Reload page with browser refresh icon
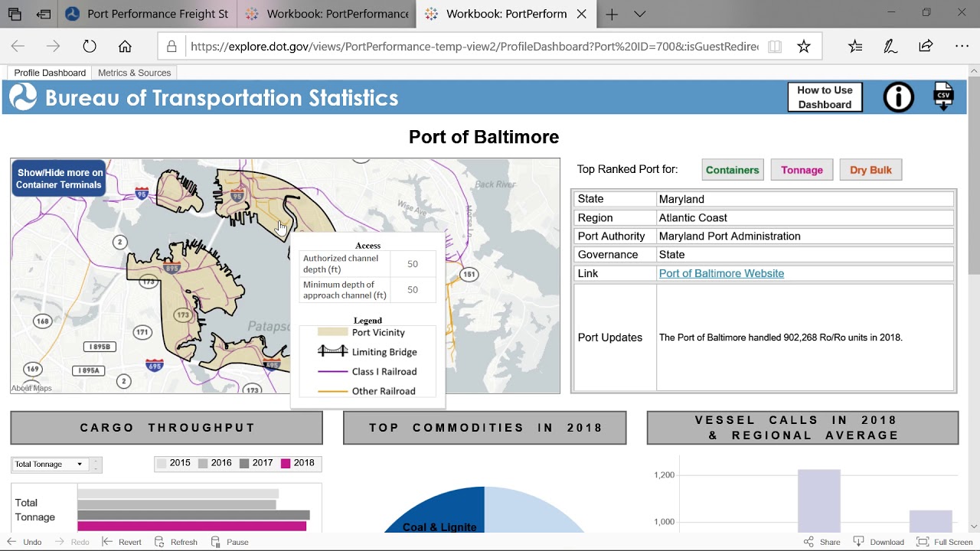This screenshot has height=551, width=980. point(90,47)
